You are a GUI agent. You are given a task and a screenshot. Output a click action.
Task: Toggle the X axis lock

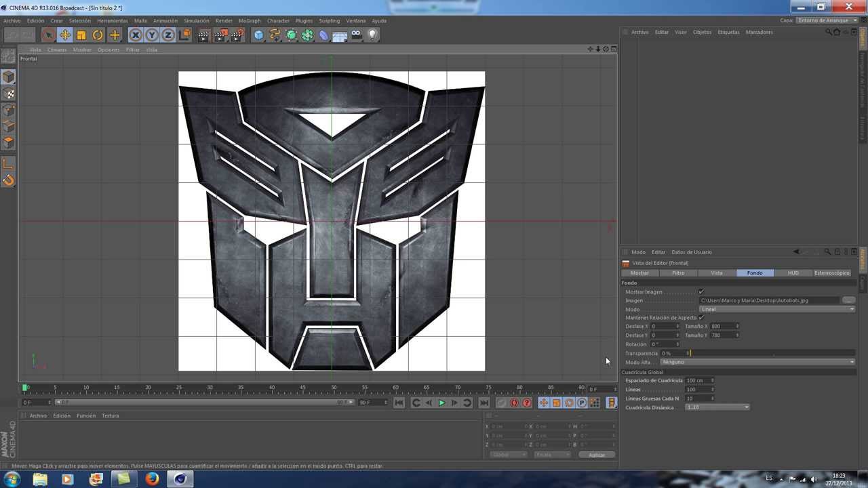[136, 35]
